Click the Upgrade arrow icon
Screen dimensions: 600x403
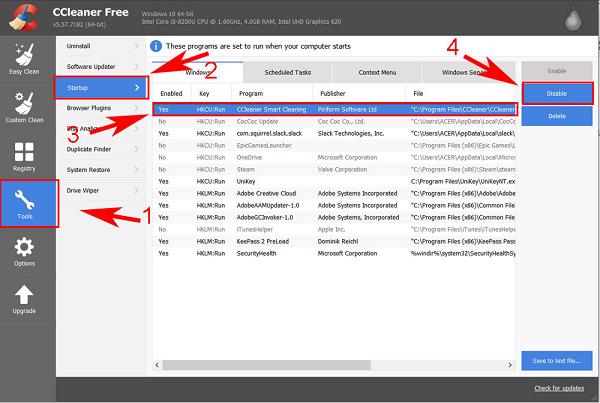[x=23, y=299]
